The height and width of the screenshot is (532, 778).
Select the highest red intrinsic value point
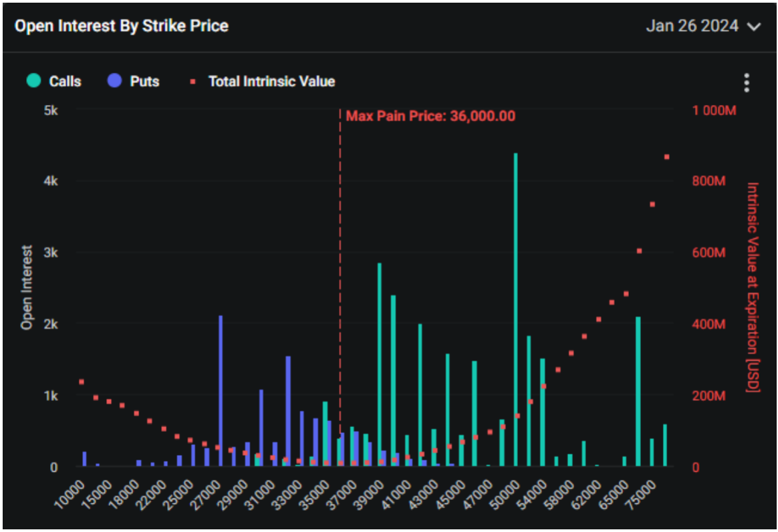[x=666, y=157]
